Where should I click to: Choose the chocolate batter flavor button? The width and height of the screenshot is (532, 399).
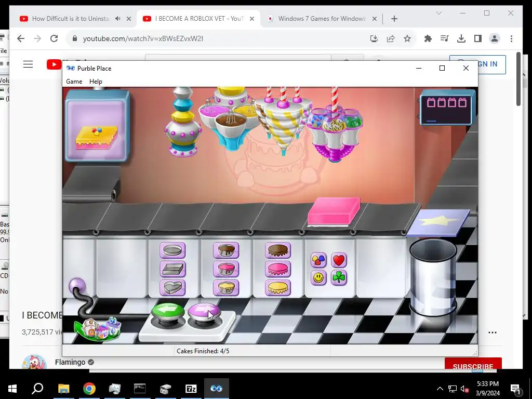pos(226,250)
